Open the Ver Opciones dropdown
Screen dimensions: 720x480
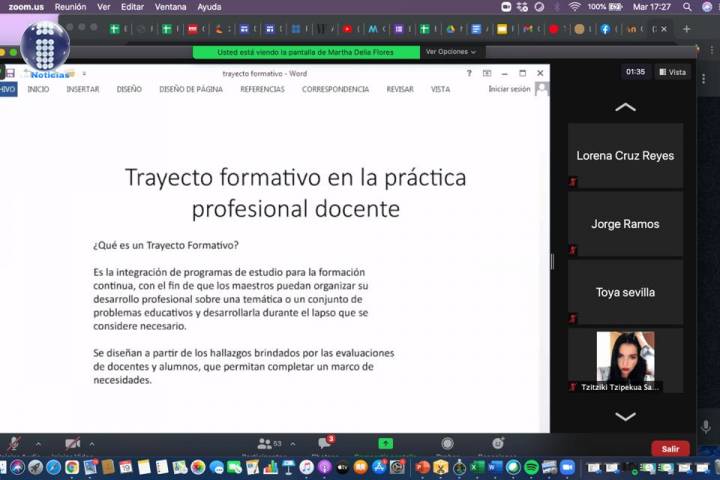tap(450, 52)
